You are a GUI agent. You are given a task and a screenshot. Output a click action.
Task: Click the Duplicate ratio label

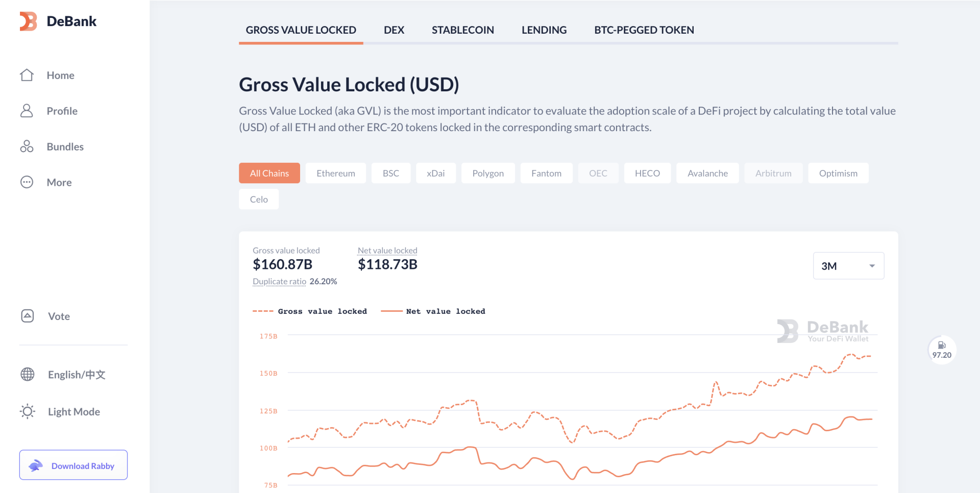coord(280,281)
